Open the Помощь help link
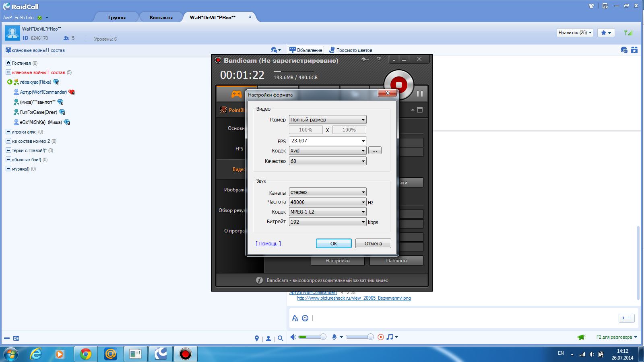This screenshot has height=362, width=644. point(268,244)
